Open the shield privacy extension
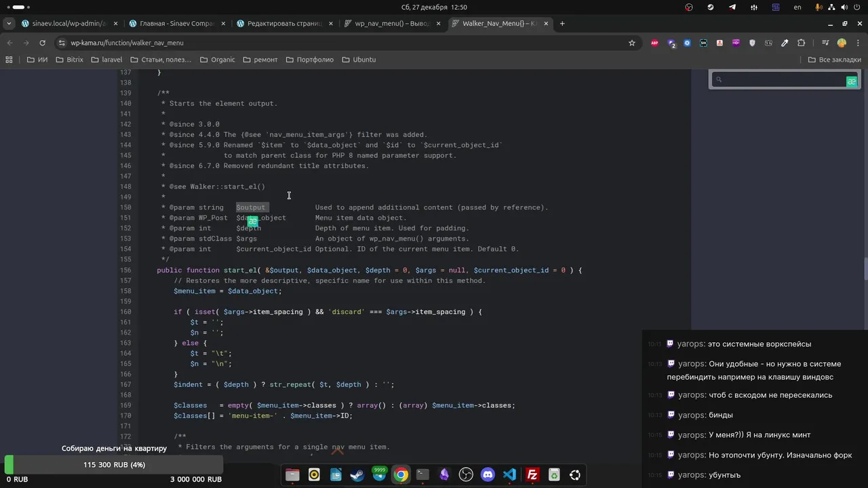Image resolution: width=868 pixels, height=488 pixels. click(x=752, y=43)
